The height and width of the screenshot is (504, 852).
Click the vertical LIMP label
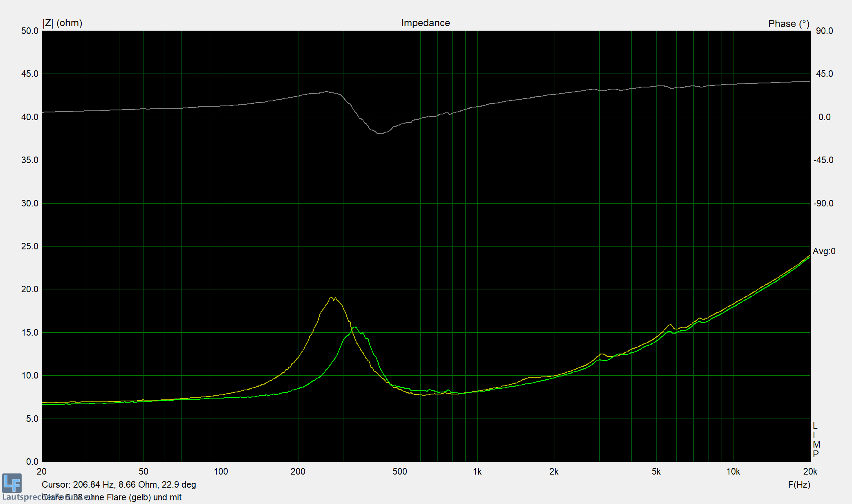click(816, 440)
